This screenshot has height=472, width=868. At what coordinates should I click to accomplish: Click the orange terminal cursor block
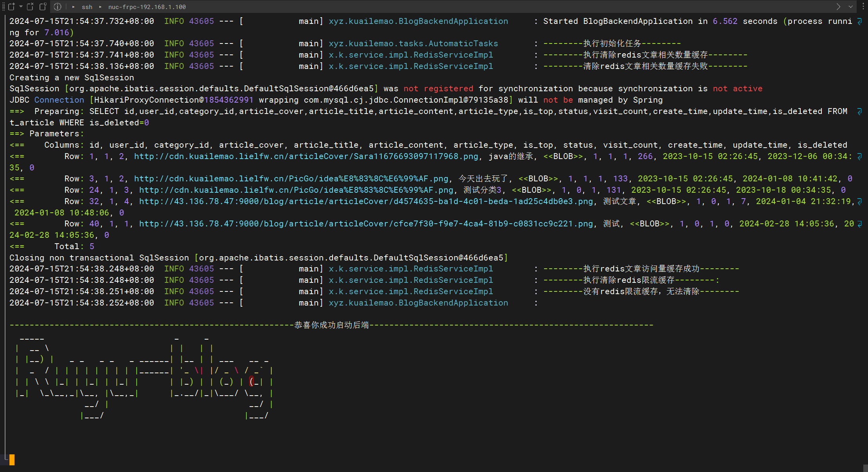point(12,460)
